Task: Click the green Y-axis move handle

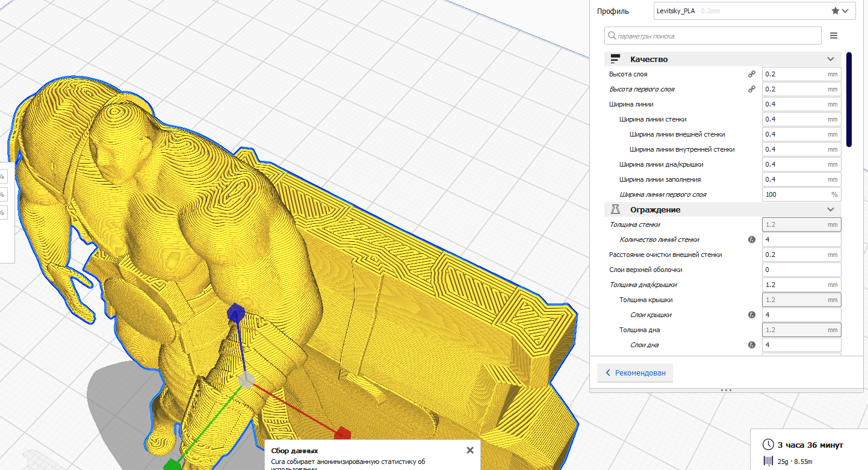Action: pyautogui.click(x=172, y=464)
